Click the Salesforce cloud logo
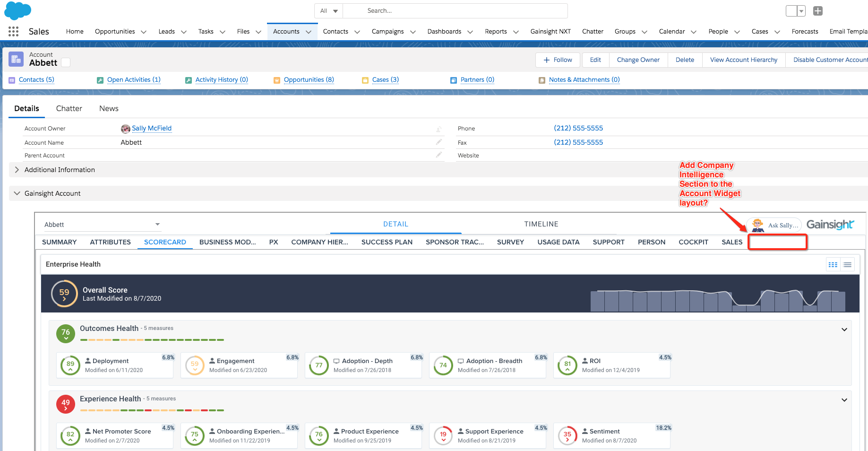The image size is (868, 451). pyautogui.click(x=17, y=11)
